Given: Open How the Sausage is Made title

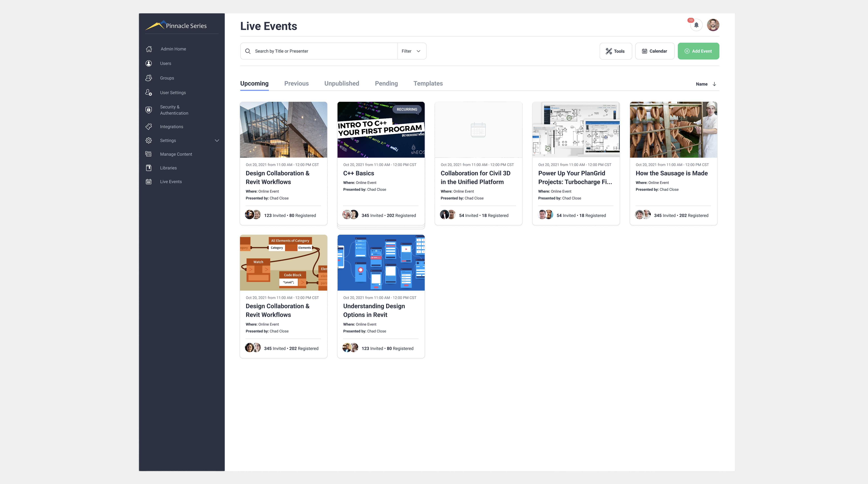Looking at the screenshot, I should point(672,173).
